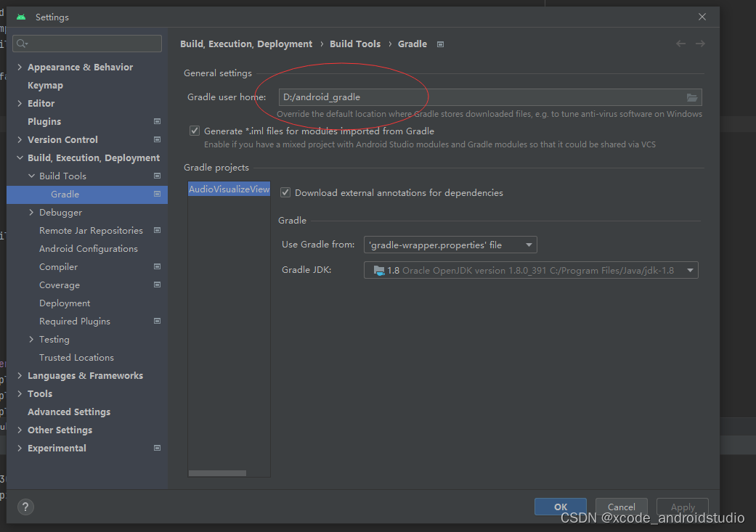
Task: Collapse the Build, Execution, Deployment chevron
Action: tap(20, 157)
